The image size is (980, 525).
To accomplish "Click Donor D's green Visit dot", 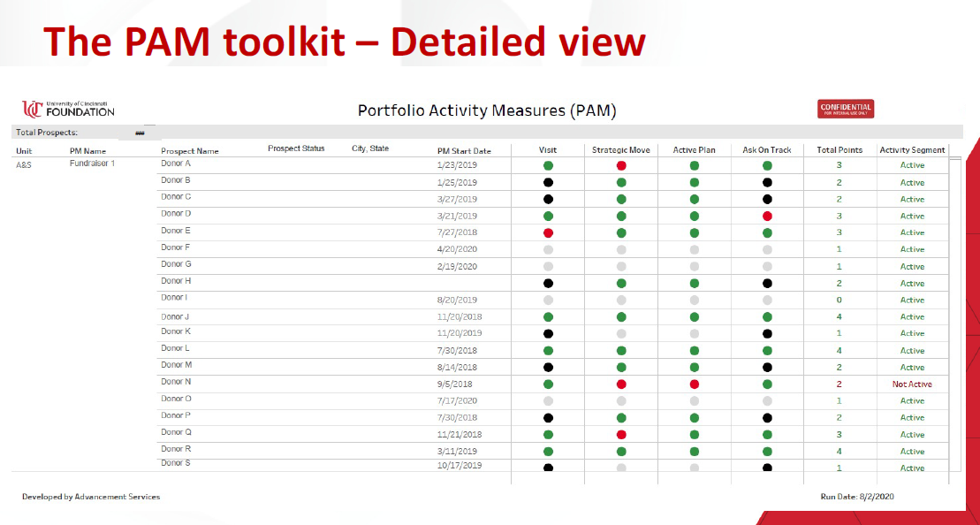I will coord(548,217).
